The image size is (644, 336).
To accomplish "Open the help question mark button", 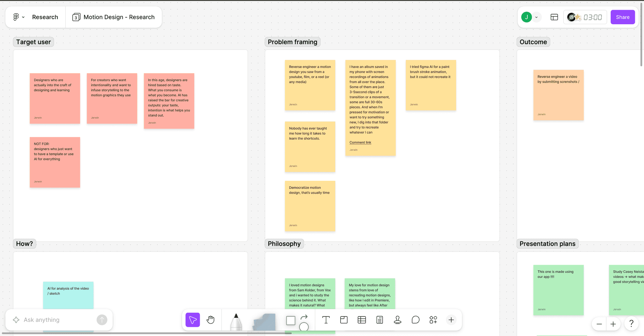I will [631, 324].
